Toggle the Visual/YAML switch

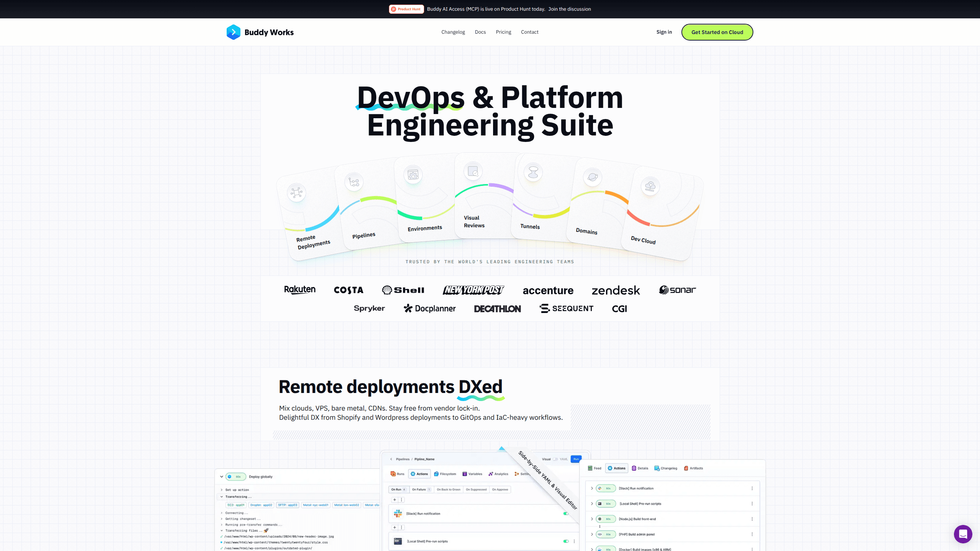pyautogui.click(x=555, y=459)
